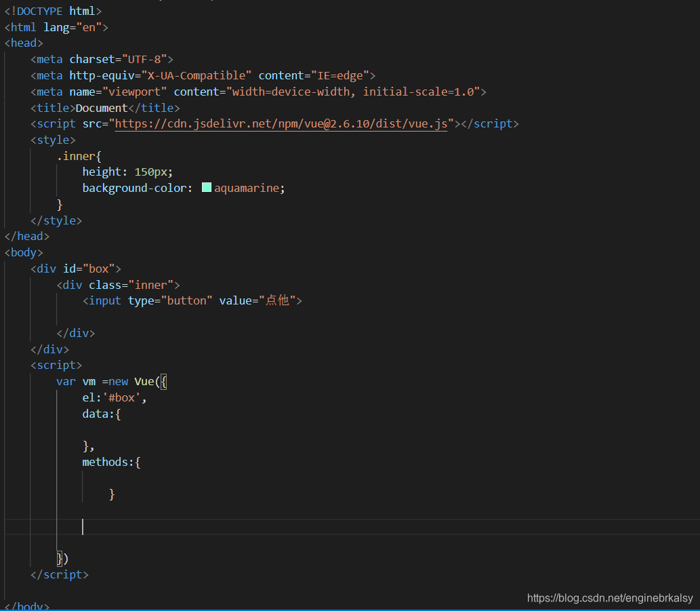Click the aquamarine color swatch
The image size is (700, 611).
click(206, 187)
